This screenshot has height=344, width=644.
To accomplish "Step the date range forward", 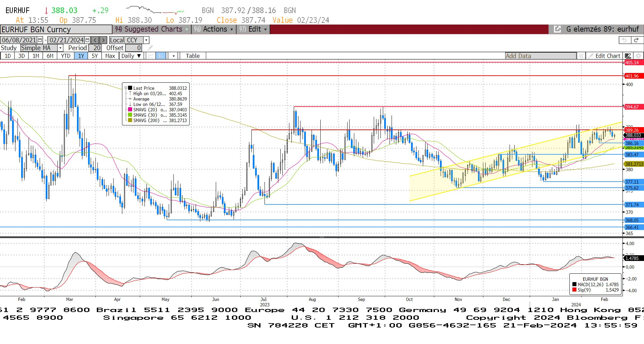I will 104,40.
